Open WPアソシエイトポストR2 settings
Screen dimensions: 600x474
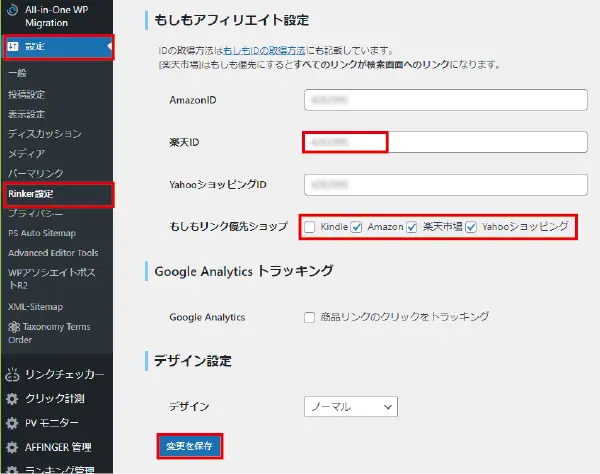click(x=52, y=279)
